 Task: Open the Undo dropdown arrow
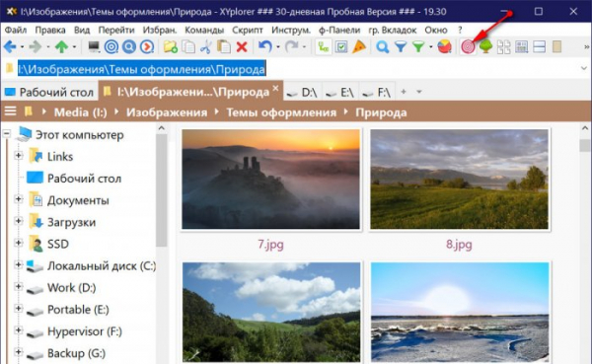278,47
